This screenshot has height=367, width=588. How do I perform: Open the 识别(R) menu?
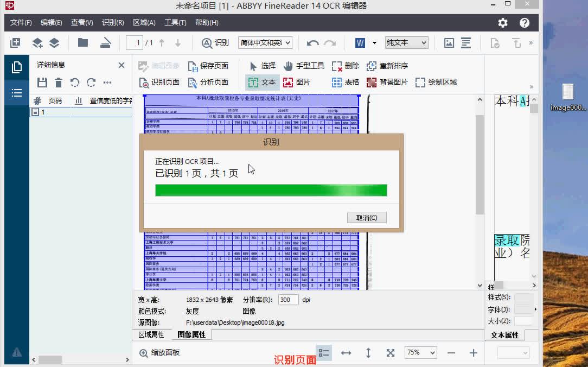pyautogui.click(x=113, y=22)
